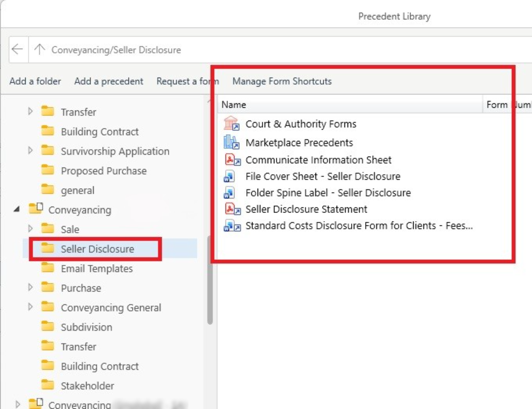Click the folder tree vertical scrollbar
Image resolution: width=532 pixels, height=409 pixels.
[210, 280]
